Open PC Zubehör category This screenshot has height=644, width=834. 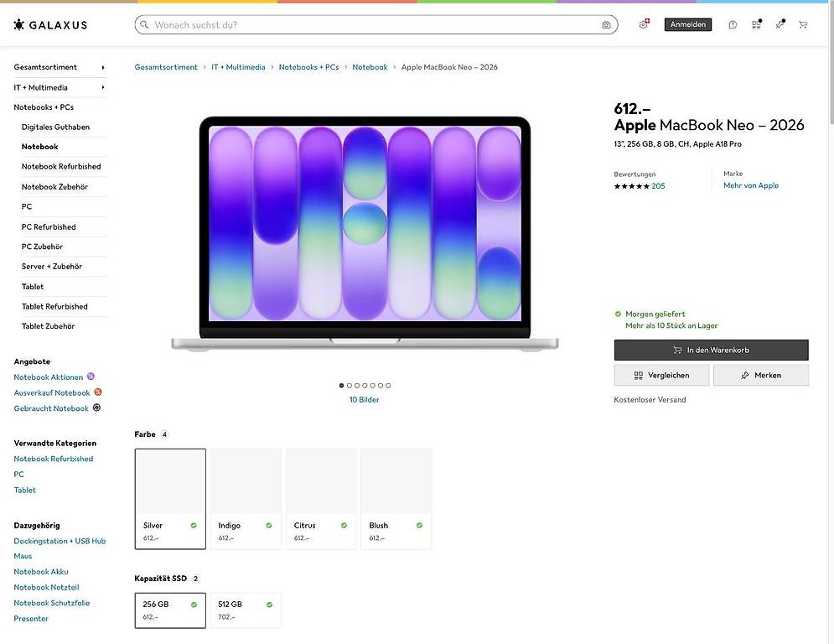point(42,247)
